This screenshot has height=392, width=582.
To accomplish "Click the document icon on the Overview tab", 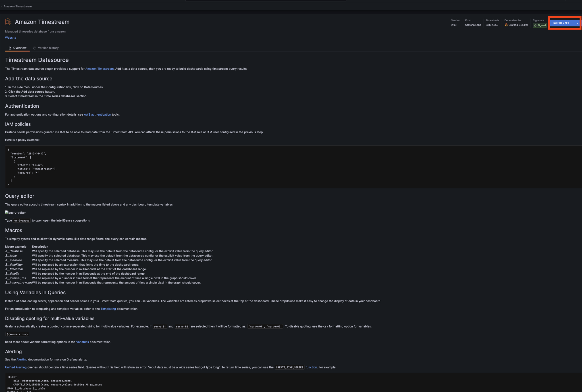I will pos(10,48).
